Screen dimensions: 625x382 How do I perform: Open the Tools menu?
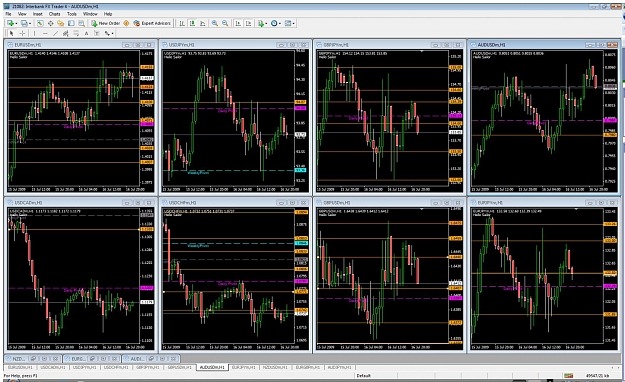72,14
